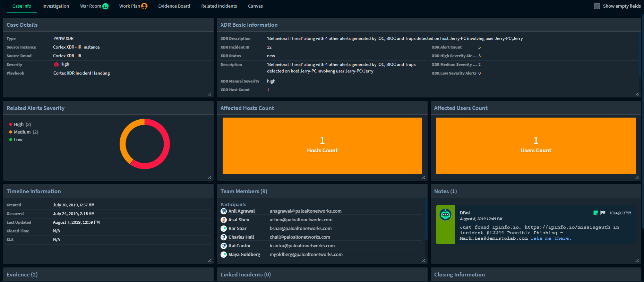The width and height of the screenshot is (644, 282).
Task: Toggle Low series in severity legend
Action: (16, 139)
